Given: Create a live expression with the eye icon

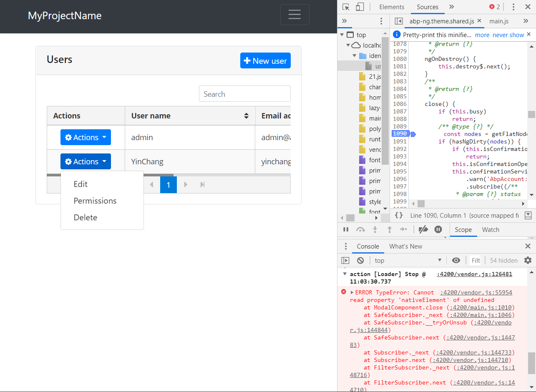Looking at the screenshot, I should [x=456, y=260].
